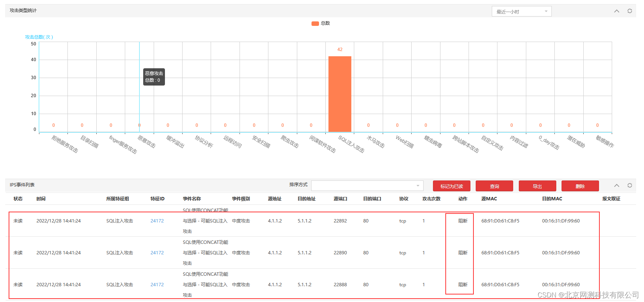Sort by the 时间 column header

click(41, 199)
